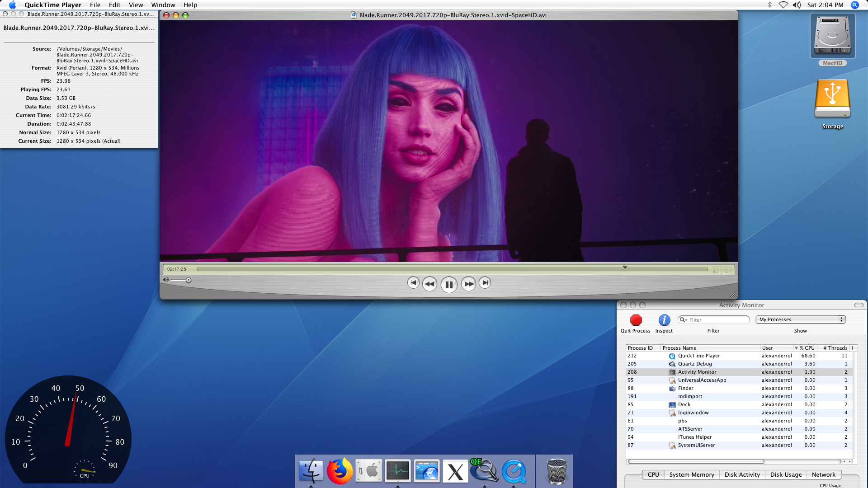Sort by the Process ID column
The width and height of the screenshot is (868, 488).
[643, 348]
